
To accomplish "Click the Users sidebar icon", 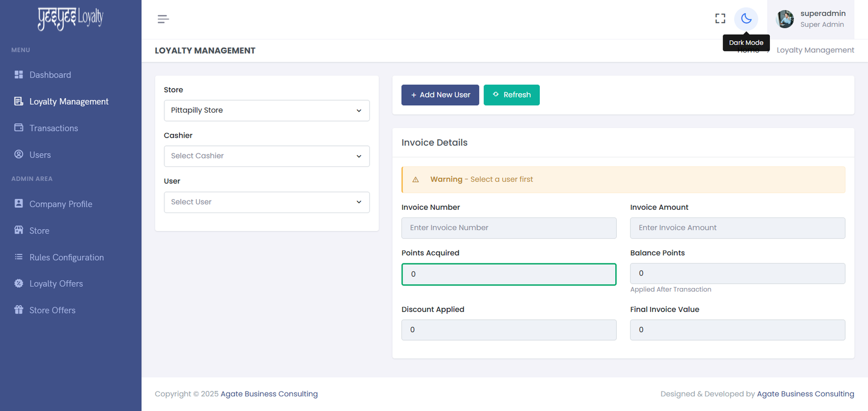I will click(x=19, y=155).
